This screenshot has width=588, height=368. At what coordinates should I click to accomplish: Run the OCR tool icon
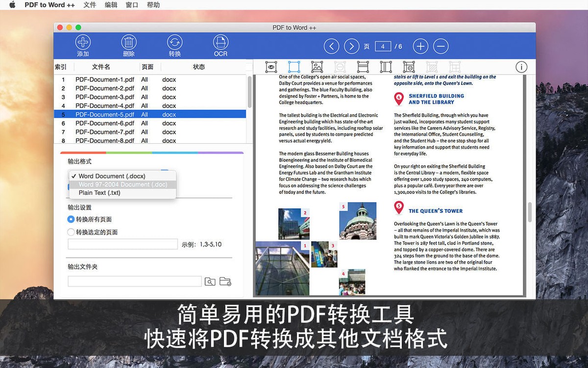[x=220, y=43]
